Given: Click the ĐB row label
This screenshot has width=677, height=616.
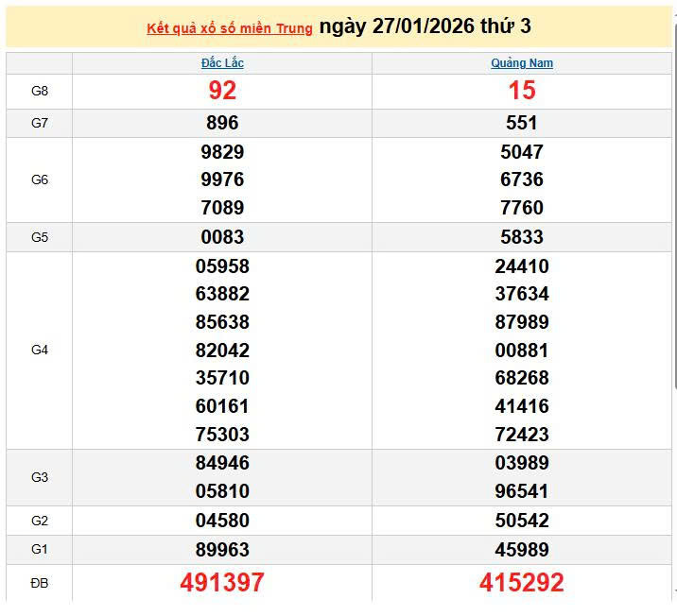Looking at the screenshot, I should [40, 584].
